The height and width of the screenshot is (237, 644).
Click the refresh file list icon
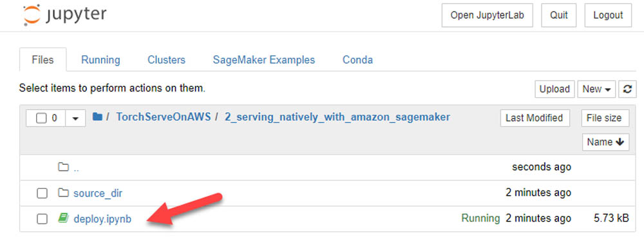point(627,89)
